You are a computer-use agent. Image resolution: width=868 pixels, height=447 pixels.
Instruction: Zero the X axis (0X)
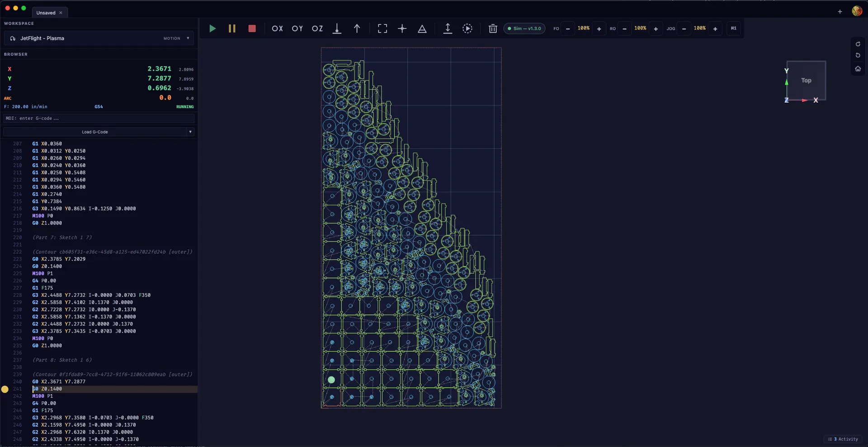pos(277,29)
